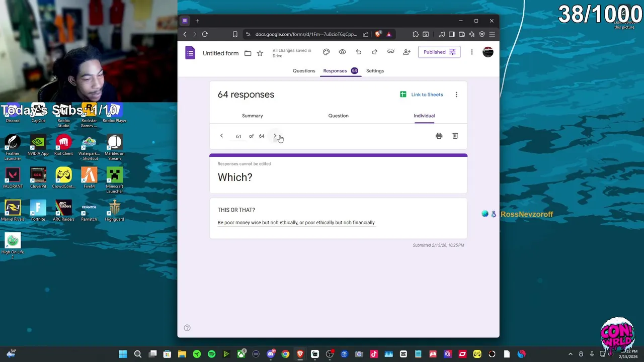Screen dimensions: 644x362
Task: Open responses more-options three-dot menu
Action: coord(456,95)
